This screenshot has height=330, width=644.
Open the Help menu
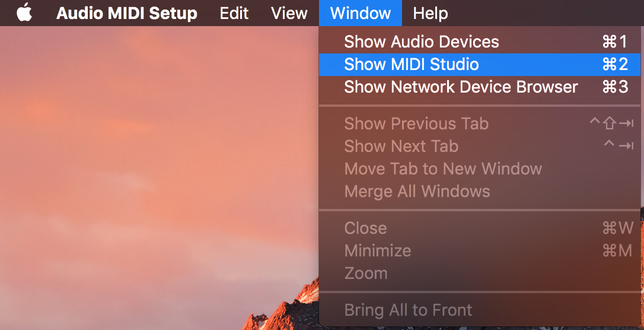coord(430,13)
